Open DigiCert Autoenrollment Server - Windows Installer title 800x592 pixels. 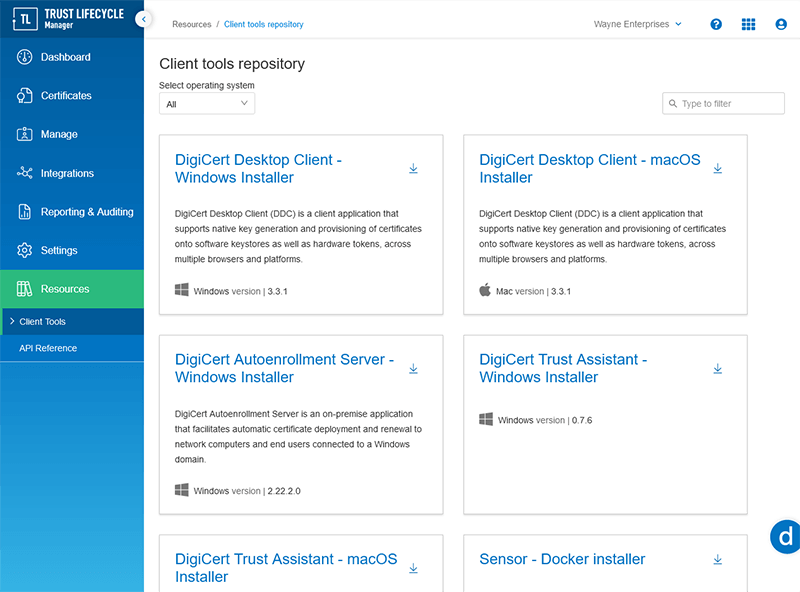tap(284, 368)
